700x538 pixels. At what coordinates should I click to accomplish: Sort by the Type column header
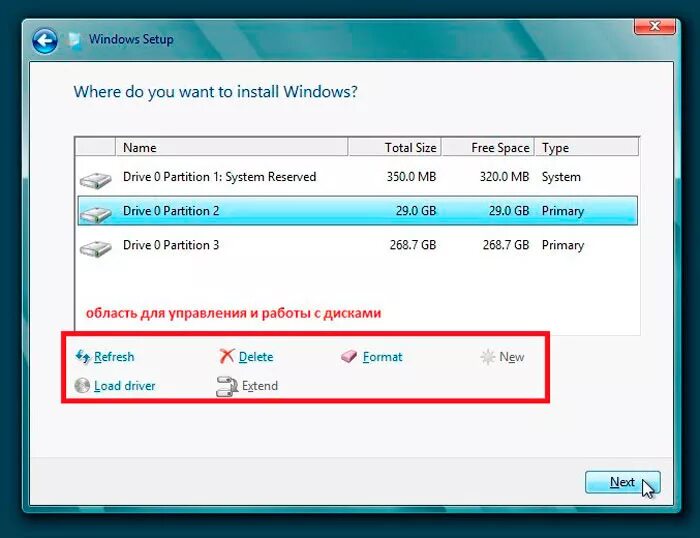tap(587, 147)
